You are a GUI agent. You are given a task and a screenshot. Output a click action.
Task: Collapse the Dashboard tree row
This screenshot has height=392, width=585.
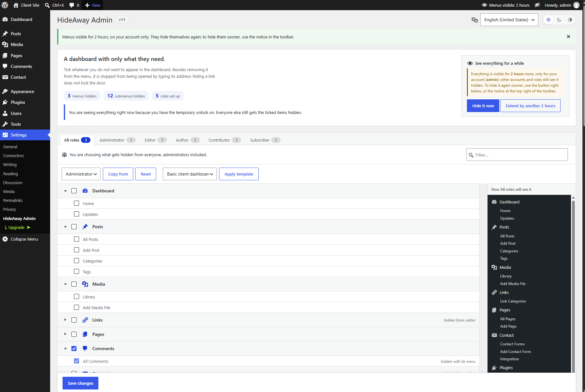65,191
